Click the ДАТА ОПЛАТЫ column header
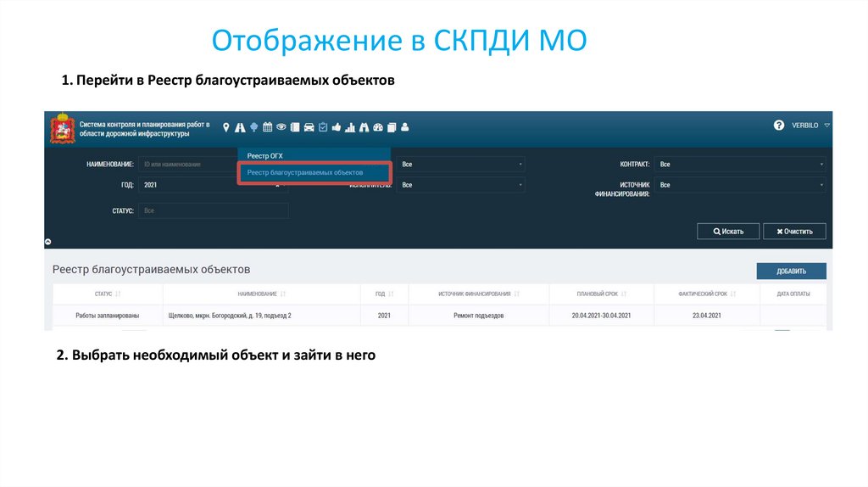The width and height of the screenshot is (868, 487). point(793,294)
